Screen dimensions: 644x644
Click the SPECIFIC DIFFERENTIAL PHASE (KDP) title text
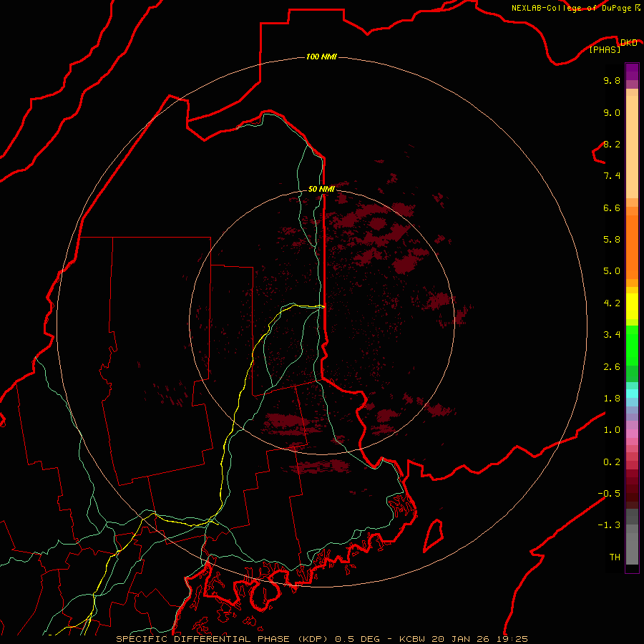(221, 639)
